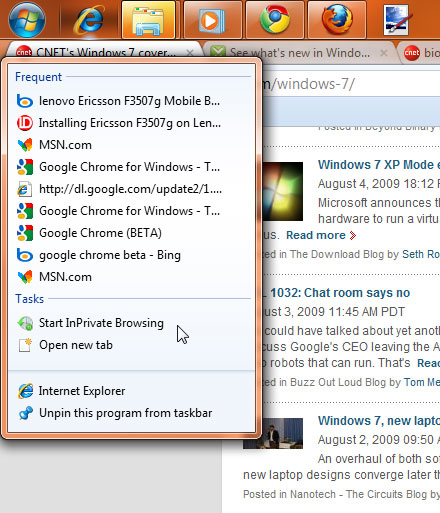Click the Internet Explorer jump list icon
The height and width of the screenshot is (513, 440).
tap(25, 391)
